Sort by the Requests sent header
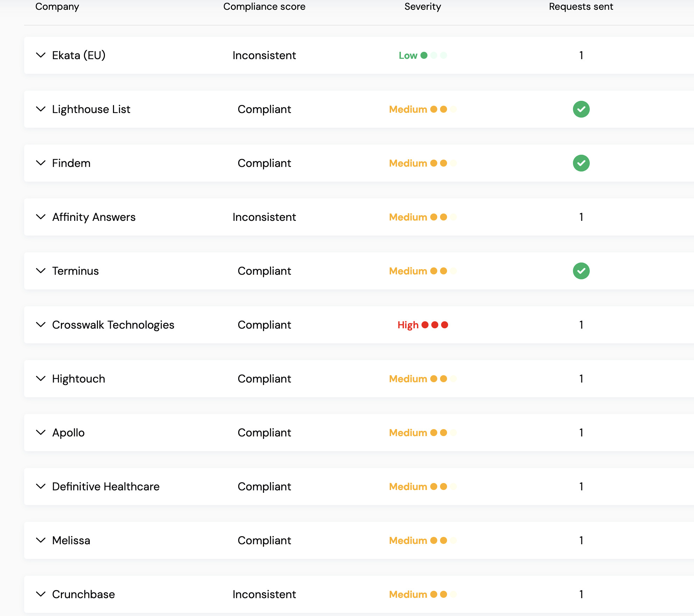The width and height of the screenshot is (694, 616). [x=581, y=7]
